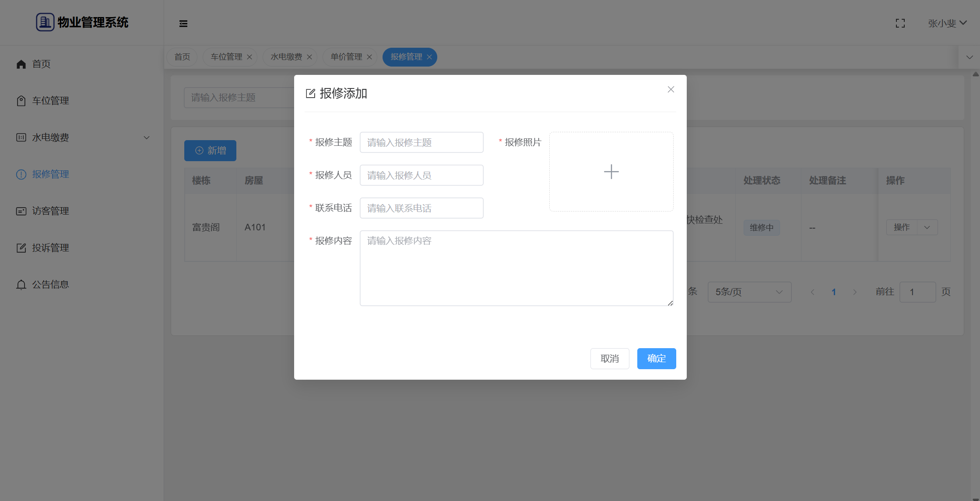
Task: Click the sidebar collapse hamburger icon
Action: 183,24
